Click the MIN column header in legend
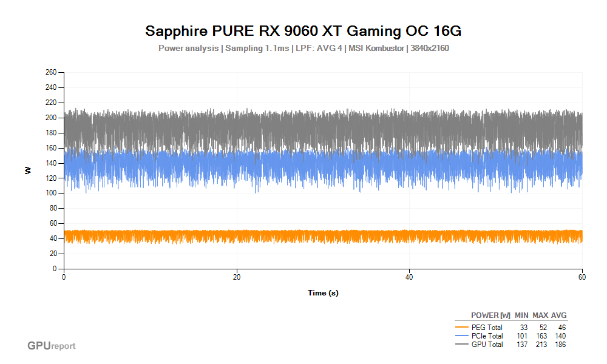Viewport: 607px width, 364px height. pos(521,315)
